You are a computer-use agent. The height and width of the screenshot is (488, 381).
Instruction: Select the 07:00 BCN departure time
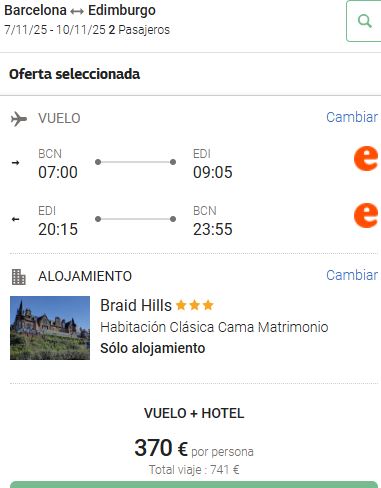tap(58, 172)
